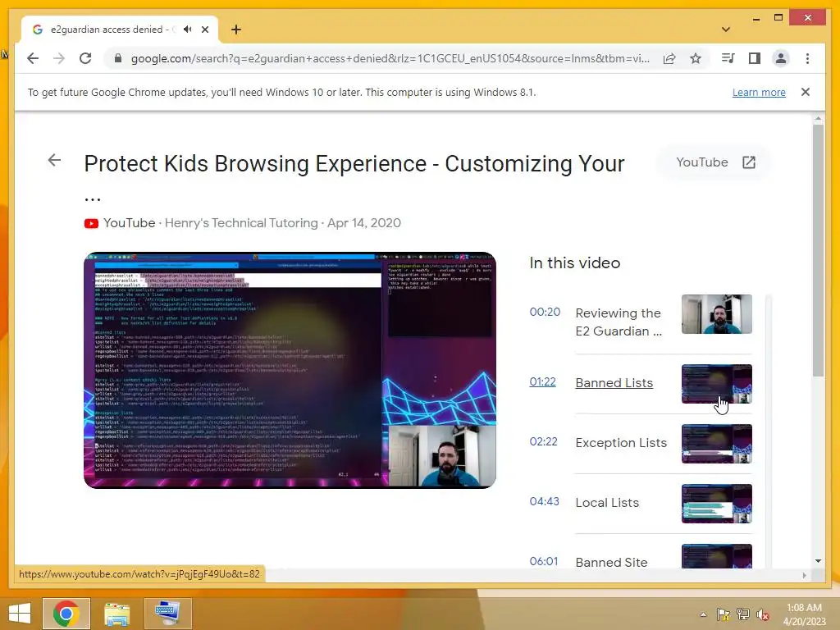Open the computer-and-keyboard app in taskbar
Viewport: 840px width, 630px height.
(x=167, y=614)
